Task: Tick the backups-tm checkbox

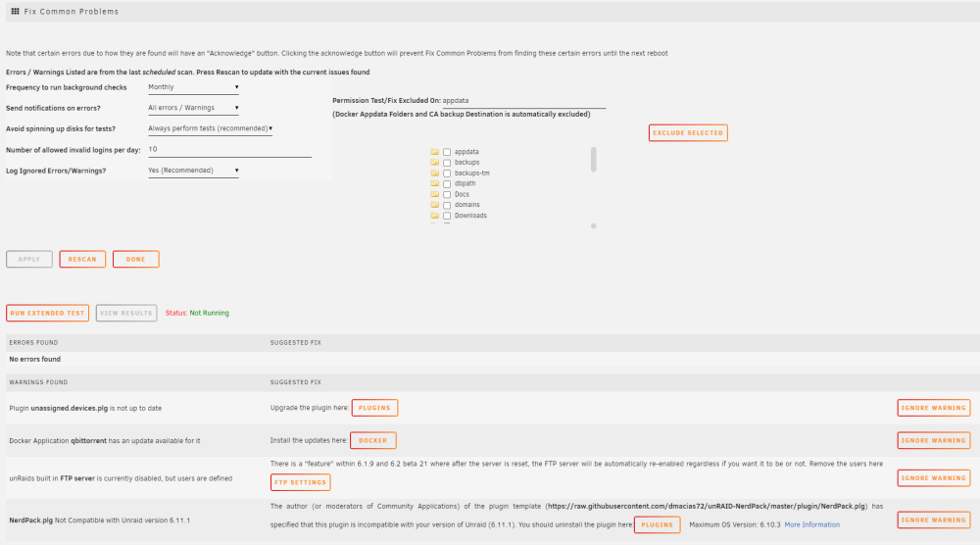Action: pos(447,173)
